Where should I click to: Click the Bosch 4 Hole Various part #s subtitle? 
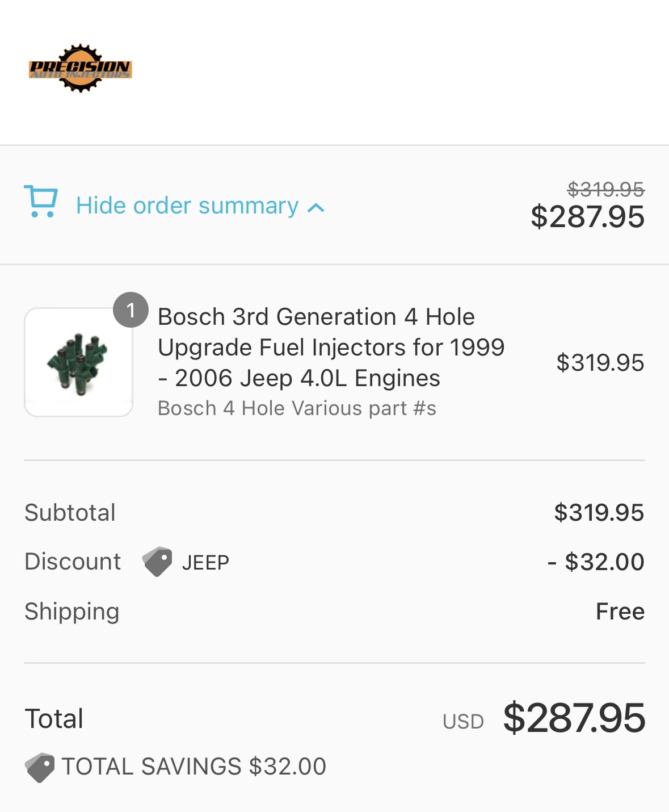pyautogui.click(x=297, y=408)
